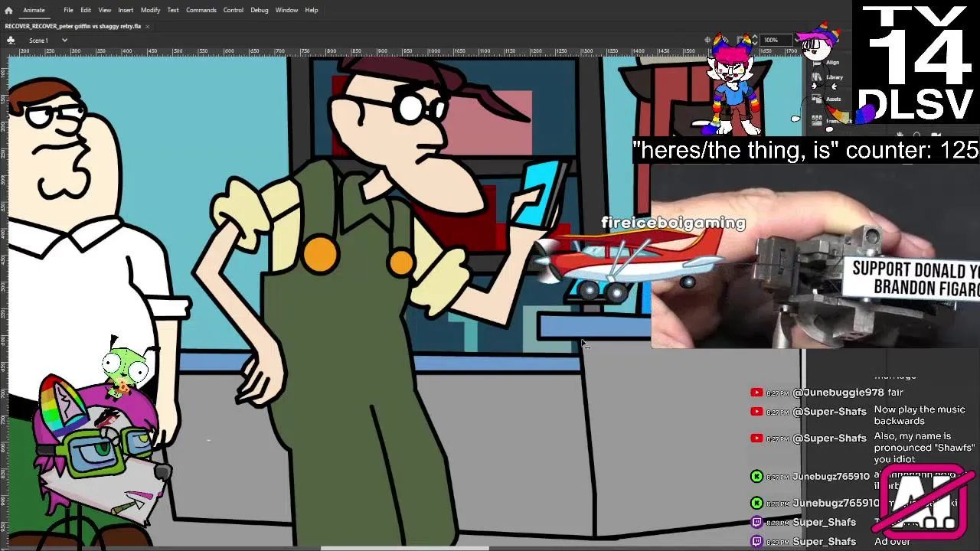Image resolution: width=980 pixels, height=551 pixels.
Task: Select the Animate workspace tab
Action: click(34, 10)
